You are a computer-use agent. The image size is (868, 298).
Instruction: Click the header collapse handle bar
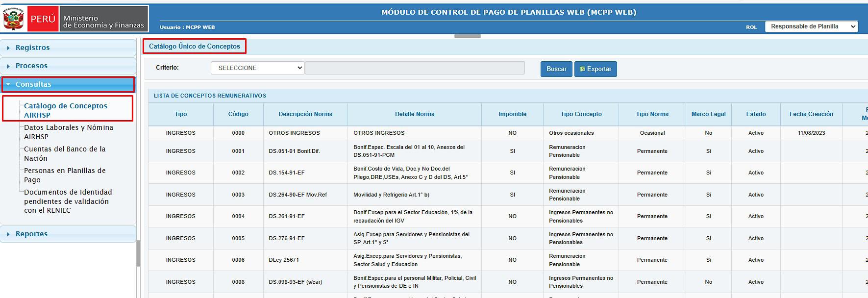(468, 36)
